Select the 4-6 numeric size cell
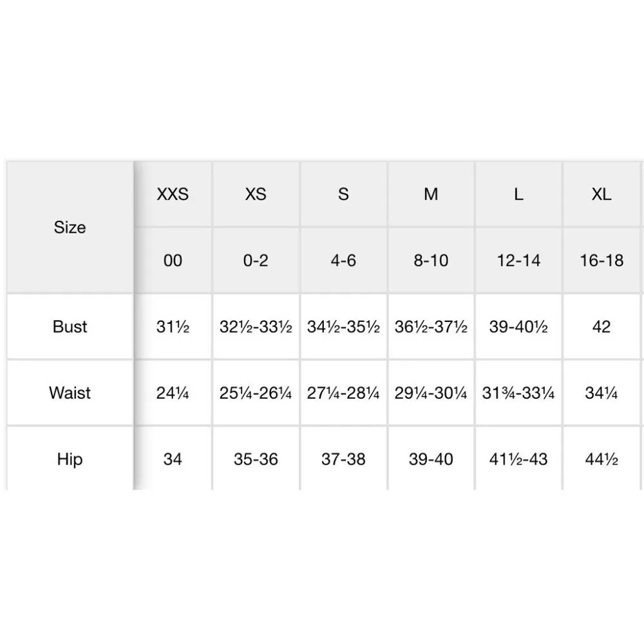Image resolution: width=644 pixels, height=644 pixels. pos(343,261)
